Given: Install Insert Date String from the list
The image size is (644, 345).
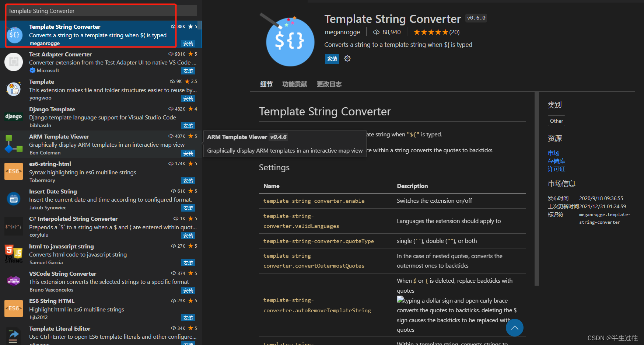Looking at the screenshot, I should 188,208.
